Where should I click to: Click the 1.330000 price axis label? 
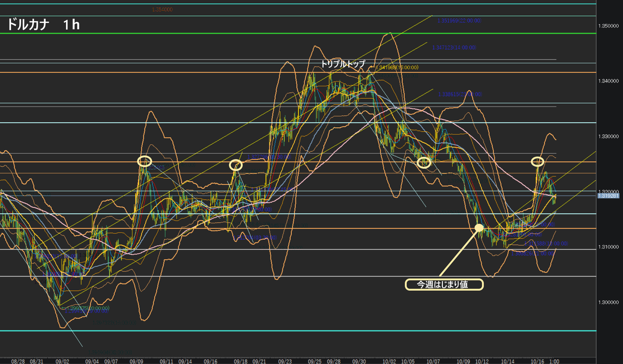(x=609, y=136)
